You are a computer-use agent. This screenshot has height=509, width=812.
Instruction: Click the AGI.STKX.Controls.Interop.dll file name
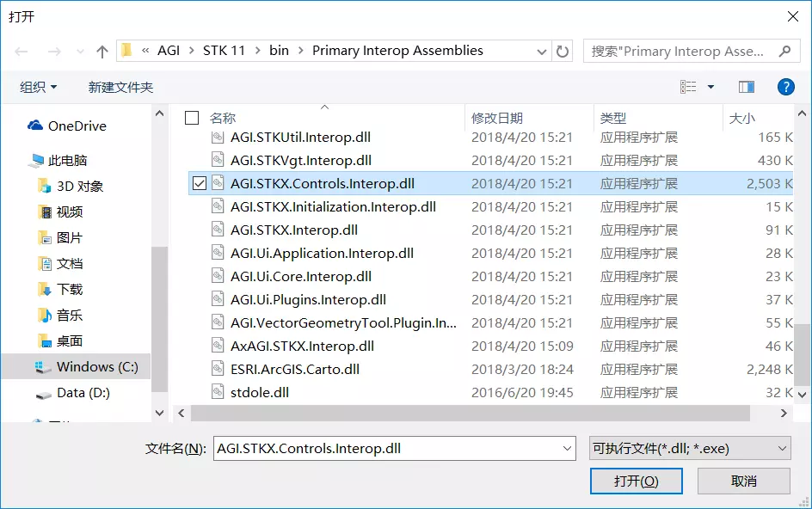point(322,183)
